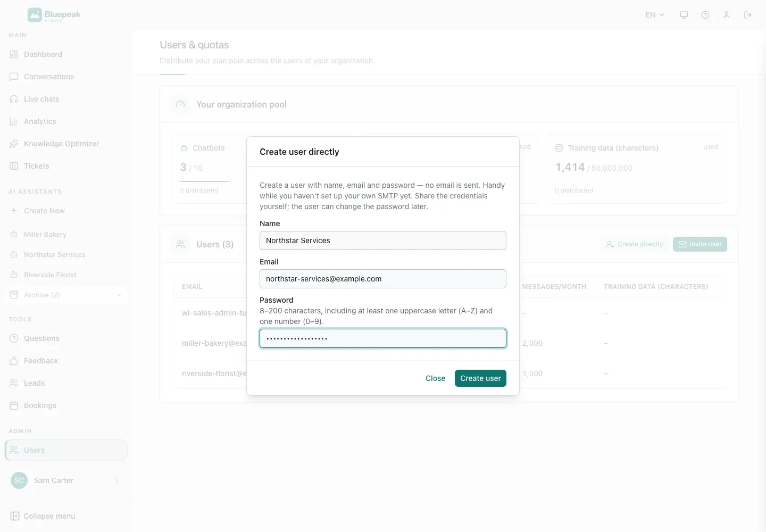Focus the Name input field

tap(383, 240)
